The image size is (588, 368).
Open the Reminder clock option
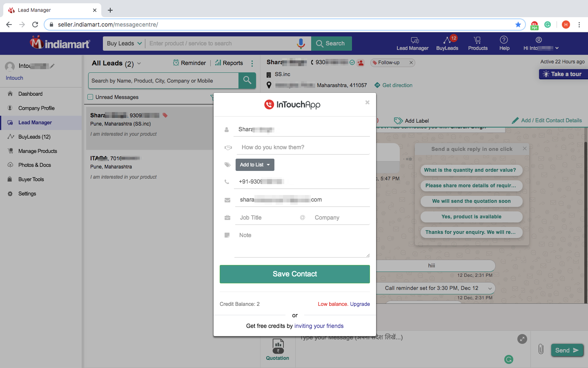pyautogui.click(x=189, y=63)
